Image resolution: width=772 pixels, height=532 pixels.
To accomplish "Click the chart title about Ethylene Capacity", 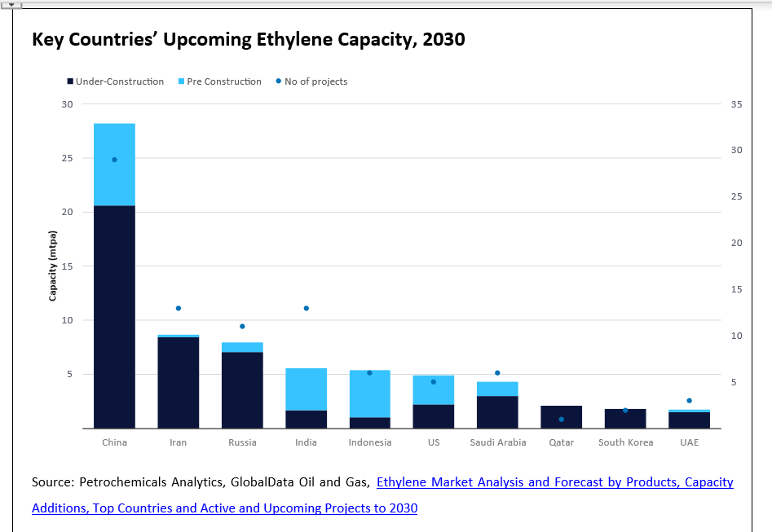I will point(248,39).
